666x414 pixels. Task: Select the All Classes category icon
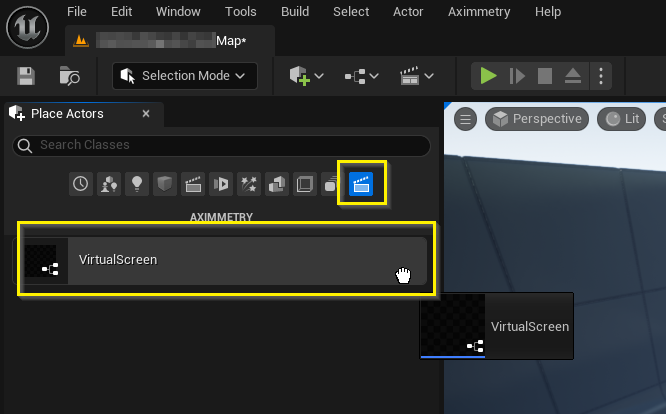pos(330,184)
